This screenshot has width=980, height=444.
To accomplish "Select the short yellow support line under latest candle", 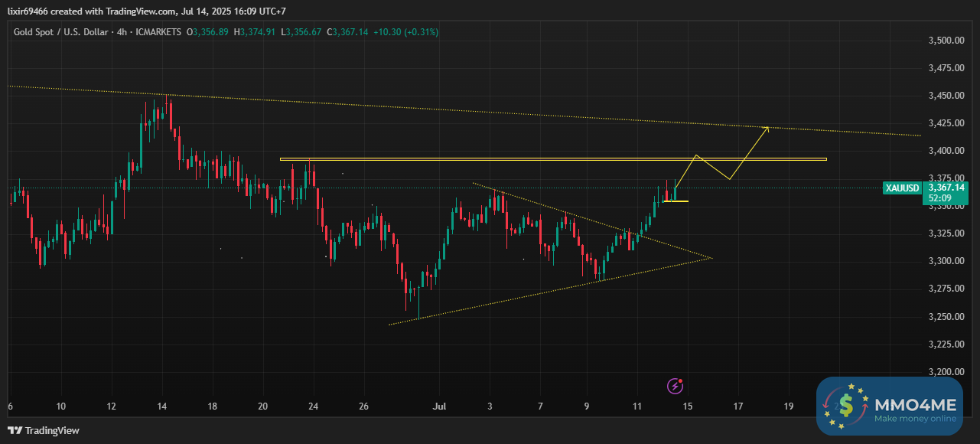I will pyautogui.click(x=676, y=201).
